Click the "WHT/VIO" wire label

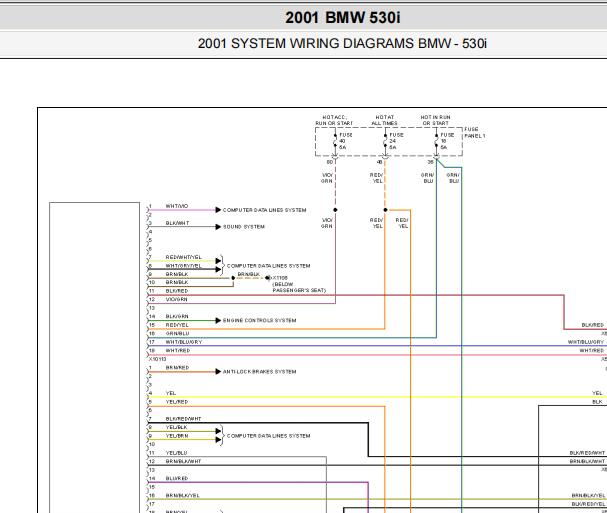(x=177, y=206)
